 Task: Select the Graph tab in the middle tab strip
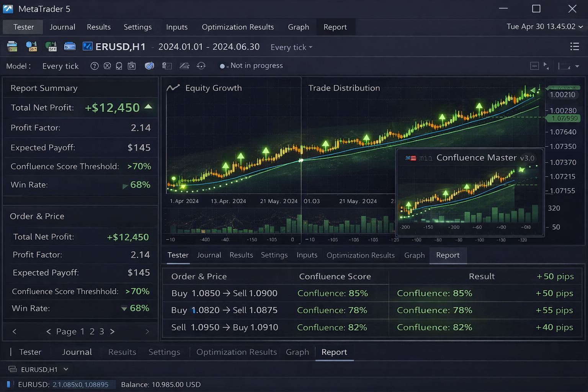click(x=414, y=255)
